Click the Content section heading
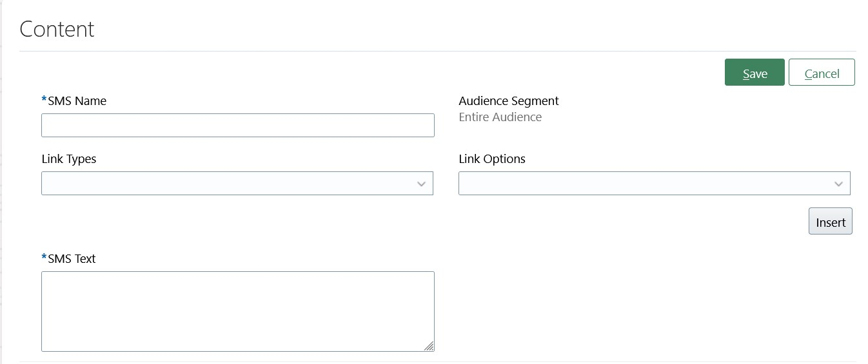Viewport: 868px width, 364px height. 57,29
